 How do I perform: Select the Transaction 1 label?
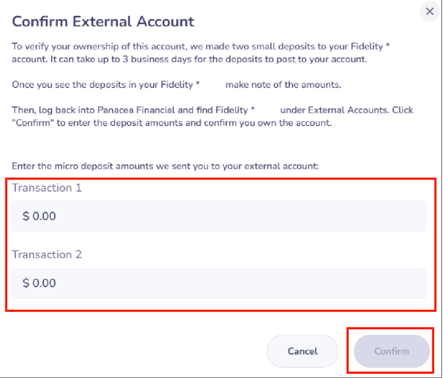(x=47, y=188)
